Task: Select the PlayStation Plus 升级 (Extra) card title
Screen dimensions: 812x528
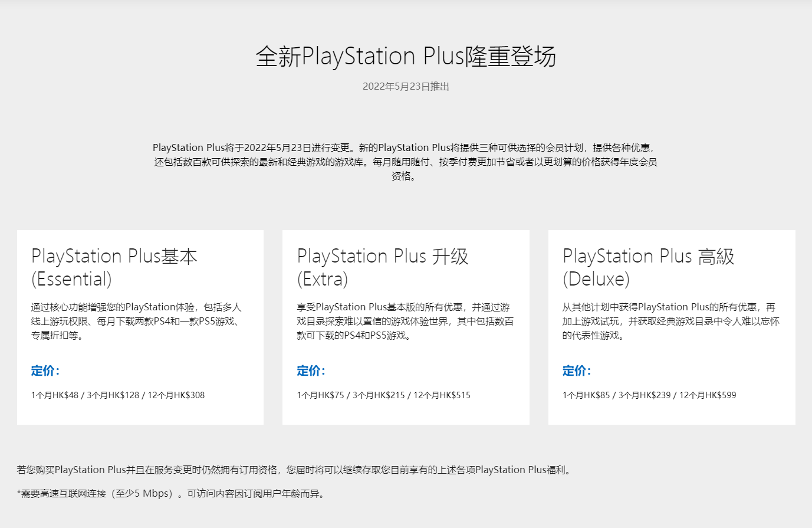Action: pyautogui.click(x=383, y=267)
